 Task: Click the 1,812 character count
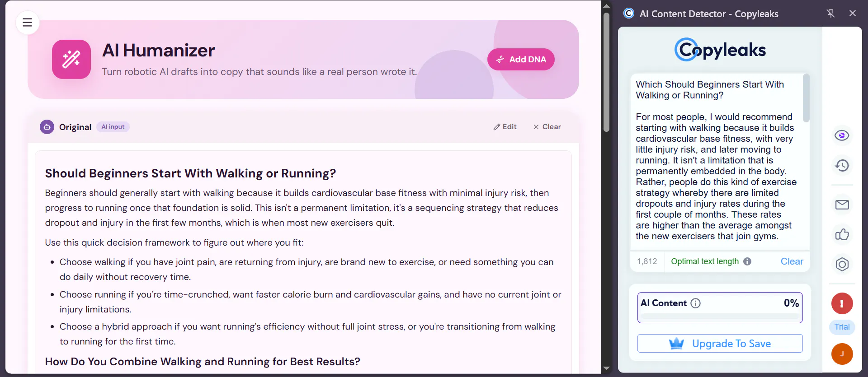coord(647,261)
